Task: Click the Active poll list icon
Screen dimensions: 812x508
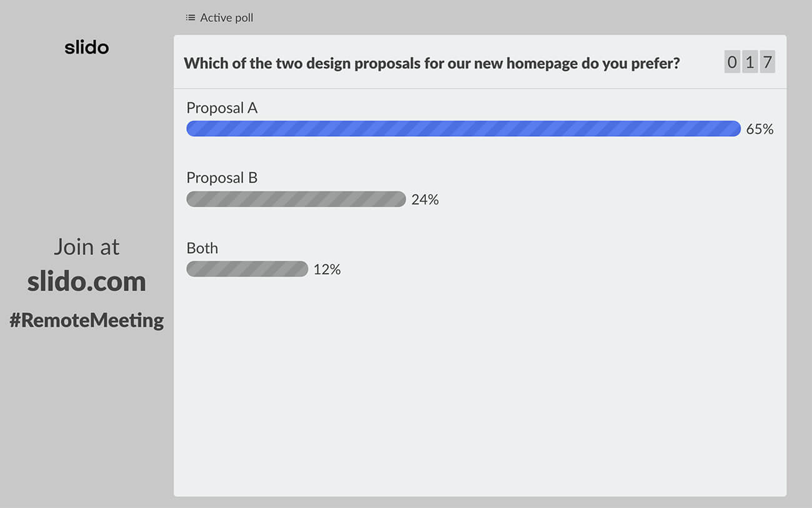Action: click(191, 17)
